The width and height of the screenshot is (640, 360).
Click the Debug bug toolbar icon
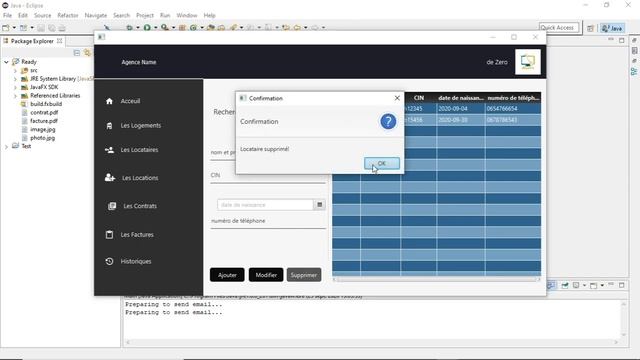[x=129, y=28]
